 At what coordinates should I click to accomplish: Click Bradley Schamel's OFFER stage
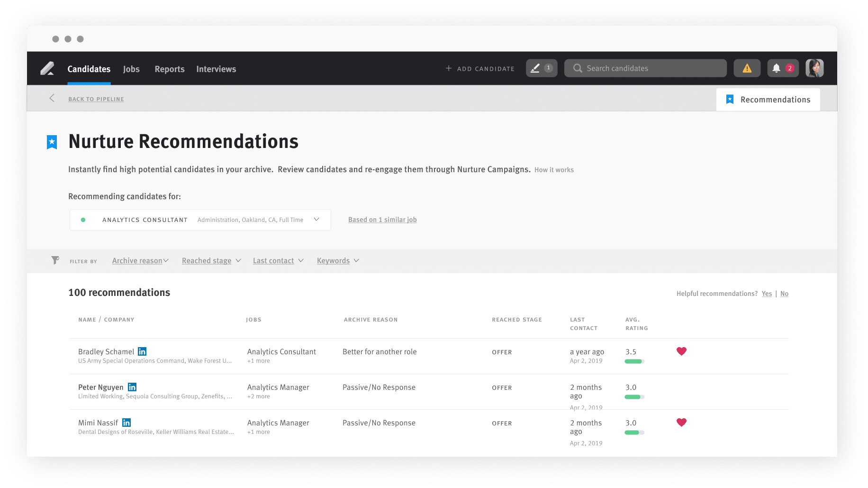(502, 352)
